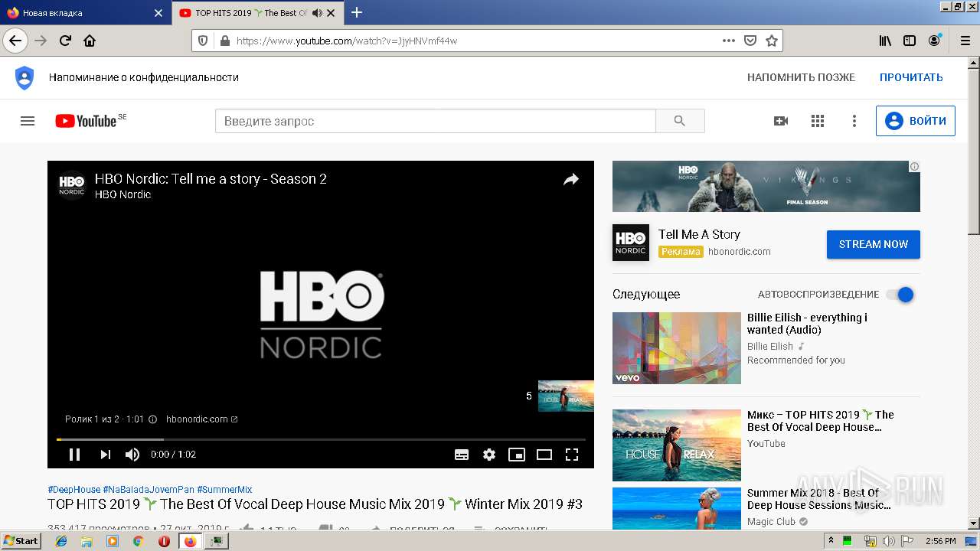980x551 pixels.
Task: Switch to theater mode
Action: [544, 455]
